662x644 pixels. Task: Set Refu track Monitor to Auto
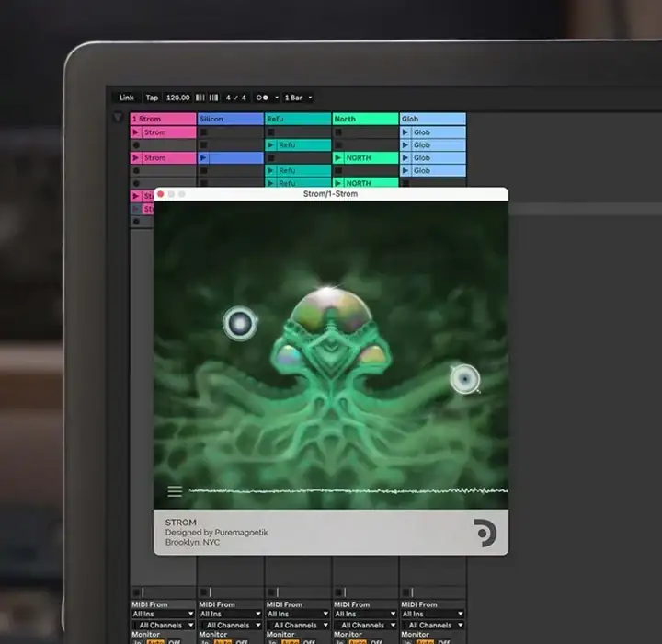click(x=290, y=642)
